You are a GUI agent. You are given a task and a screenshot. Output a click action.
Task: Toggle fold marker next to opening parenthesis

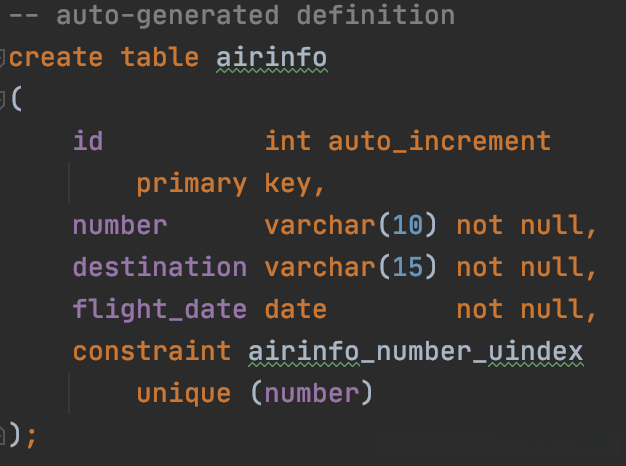pyautogui.click(x=4, y=100)
